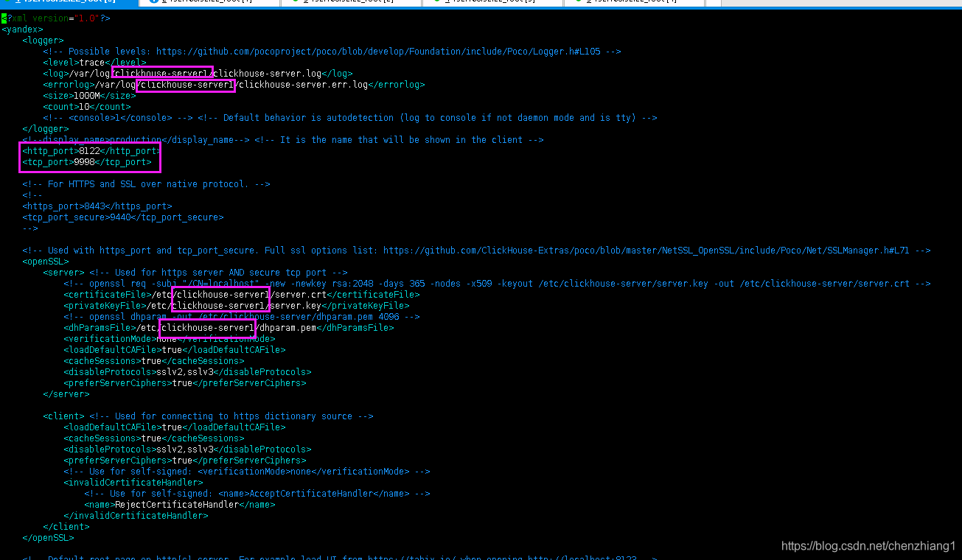Click the opening <invalidCertificateHandler> tag
962x560 pixels.
[x=133, y=483]
